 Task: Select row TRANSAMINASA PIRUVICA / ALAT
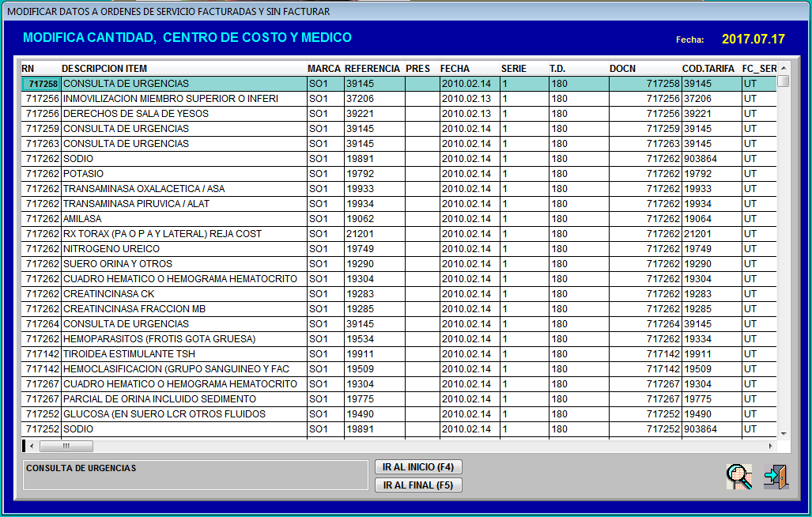[x=398, y=204]
